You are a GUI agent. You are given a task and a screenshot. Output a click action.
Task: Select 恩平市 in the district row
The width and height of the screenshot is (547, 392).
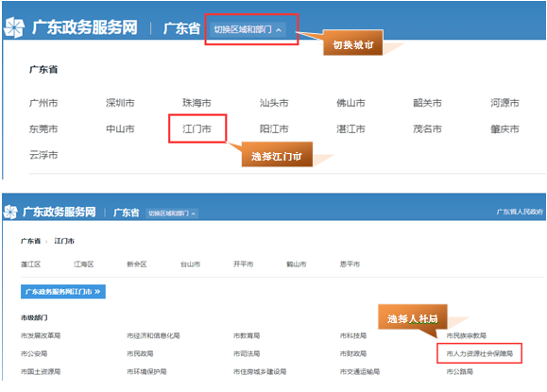350,264
